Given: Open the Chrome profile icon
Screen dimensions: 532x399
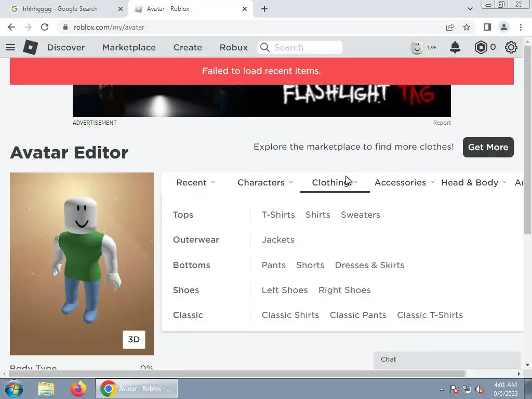Looking at the screenshot, I should tap(504, 27).
